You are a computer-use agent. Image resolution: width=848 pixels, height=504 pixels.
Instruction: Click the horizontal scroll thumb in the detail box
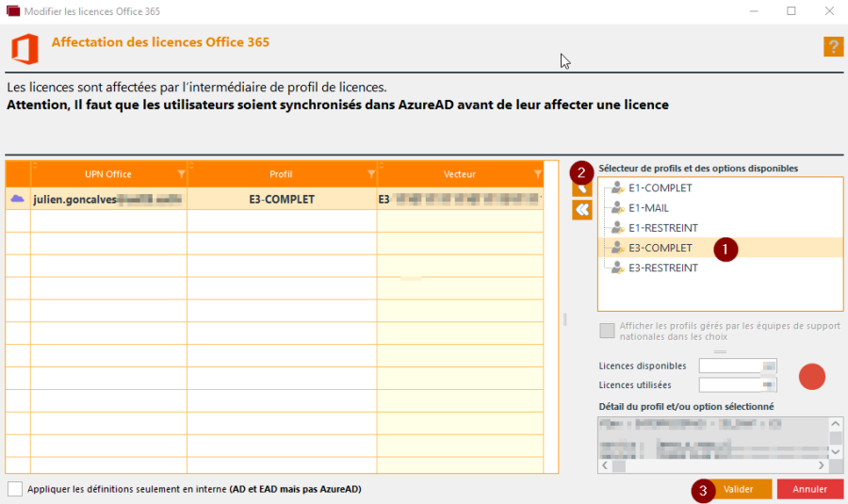619,465
